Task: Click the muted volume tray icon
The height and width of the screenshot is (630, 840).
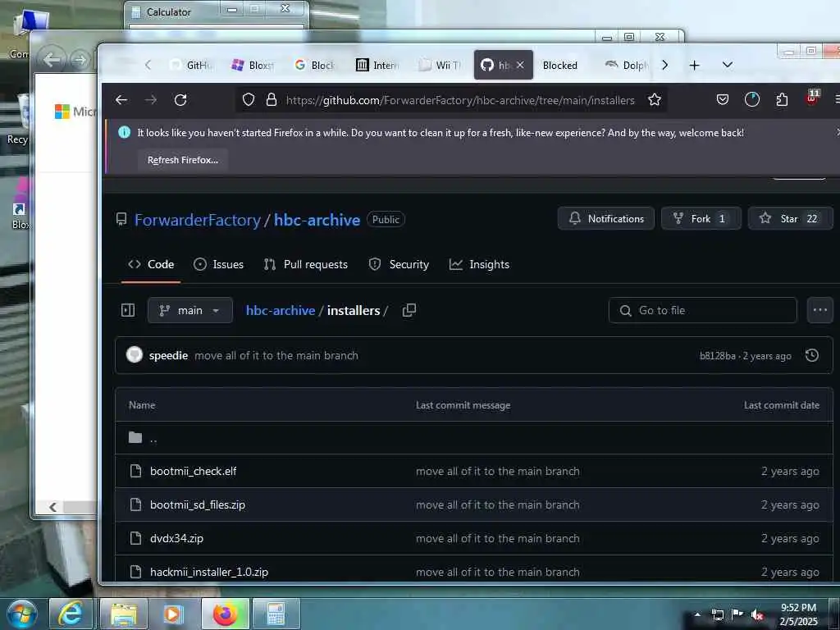Action: [757, 615]
